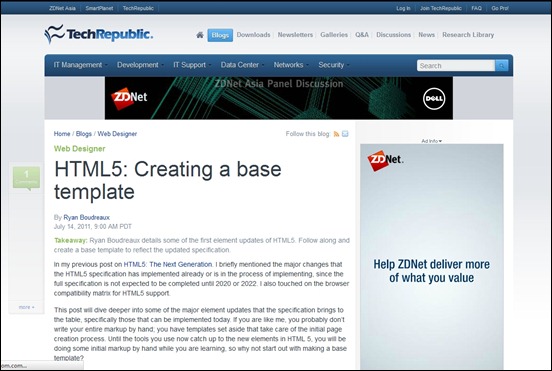Select the Blogs tab
Screen dimensions: 552x371
point(220,35)
